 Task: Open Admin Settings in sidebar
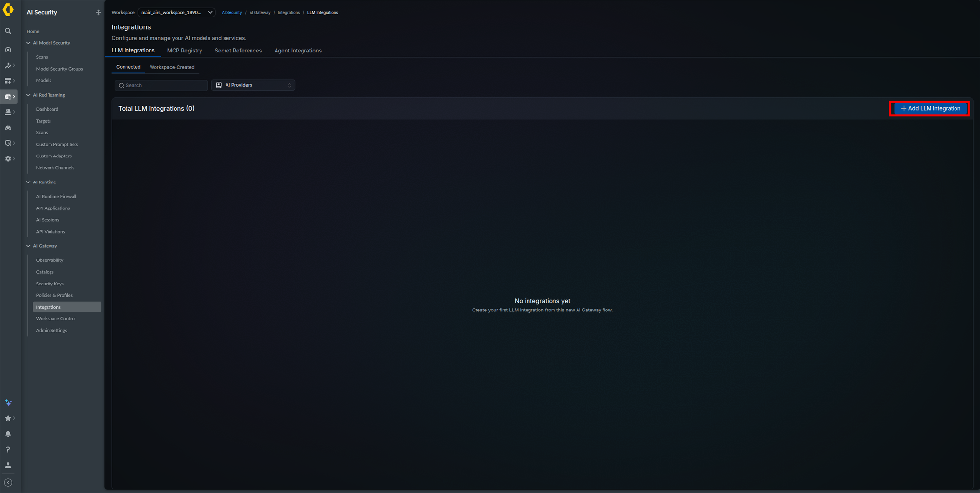(x=51, y=331)
